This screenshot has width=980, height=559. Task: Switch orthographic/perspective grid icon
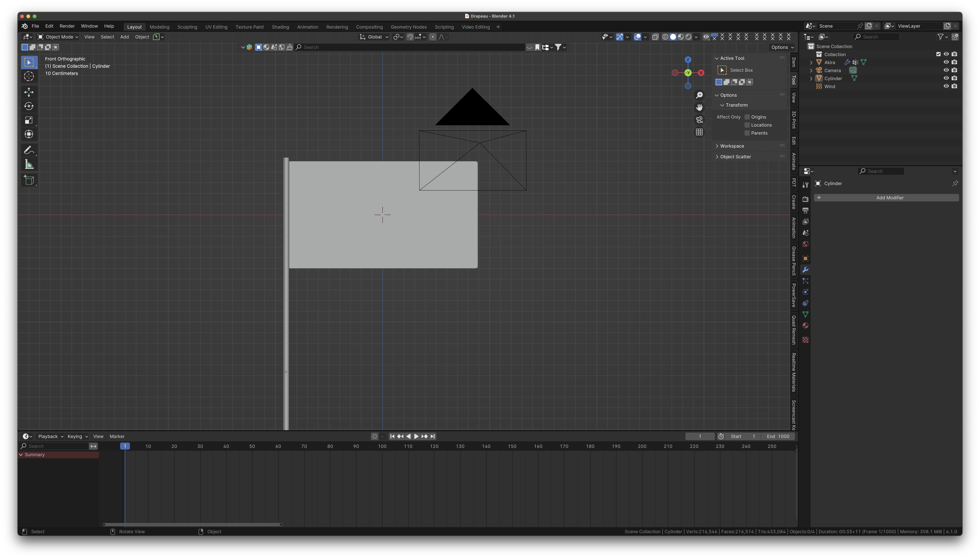click(700, 132)
